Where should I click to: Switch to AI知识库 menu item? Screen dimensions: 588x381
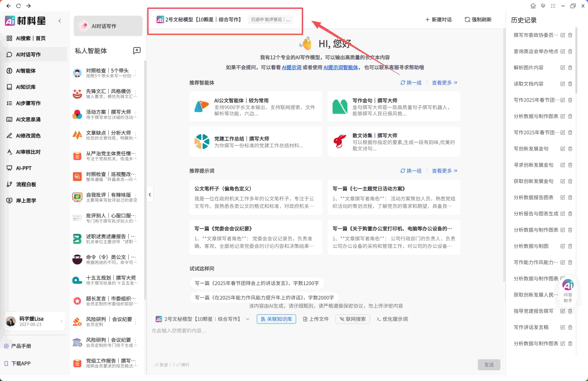(x=26, y=87)
